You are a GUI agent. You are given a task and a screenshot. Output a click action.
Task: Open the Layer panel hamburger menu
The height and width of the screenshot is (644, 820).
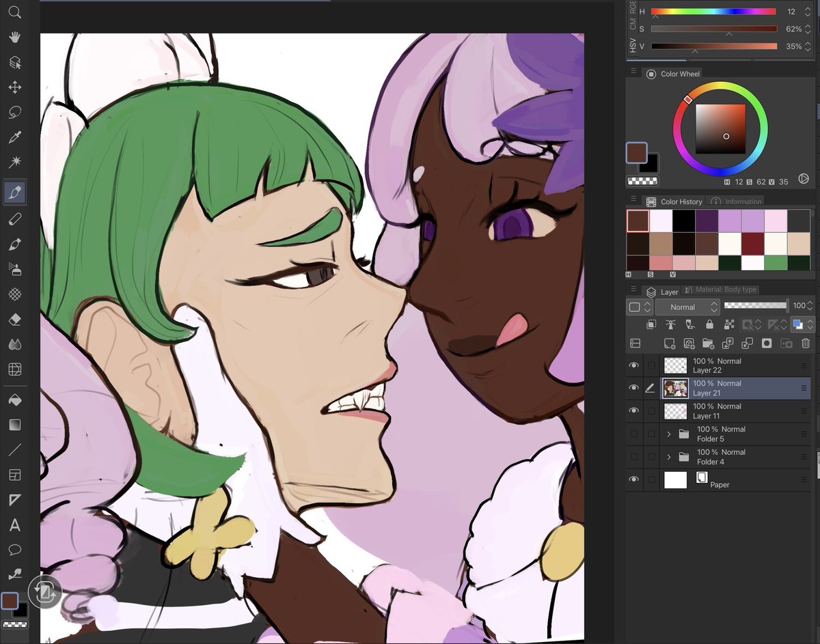(x=633, y=290)
